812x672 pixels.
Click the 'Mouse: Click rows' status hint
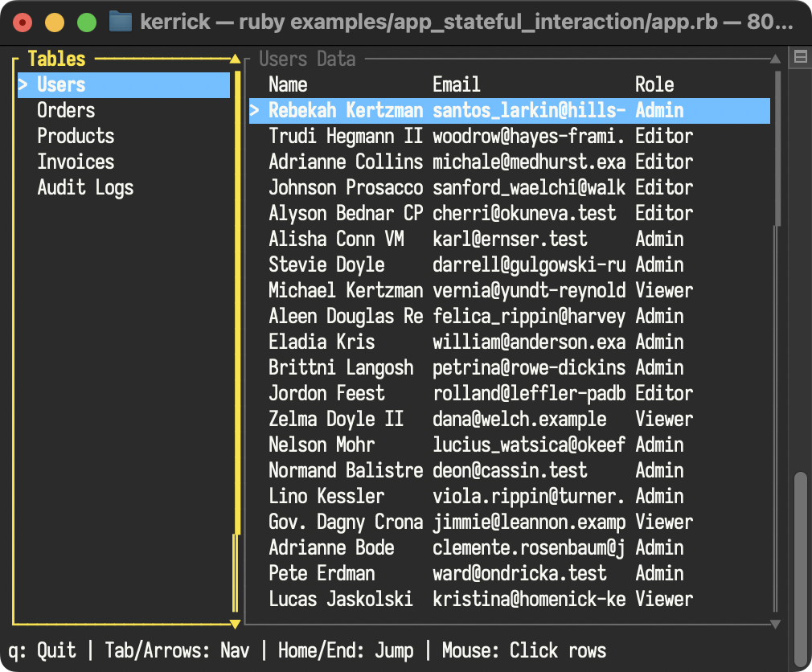524,651
